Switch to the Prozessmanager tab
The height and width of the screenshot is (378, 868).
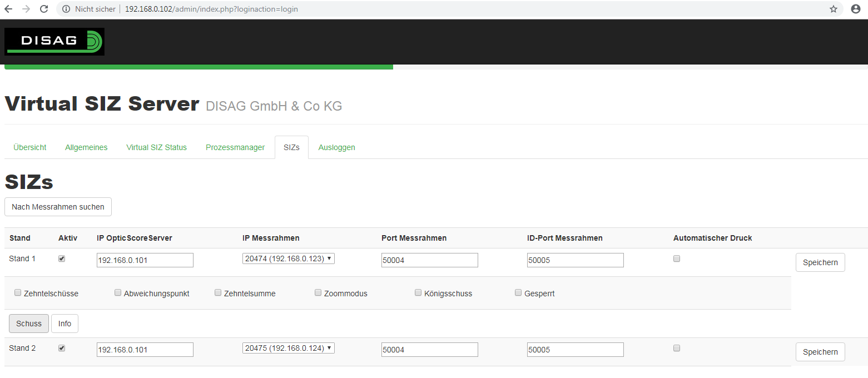[x=235, y=147]
